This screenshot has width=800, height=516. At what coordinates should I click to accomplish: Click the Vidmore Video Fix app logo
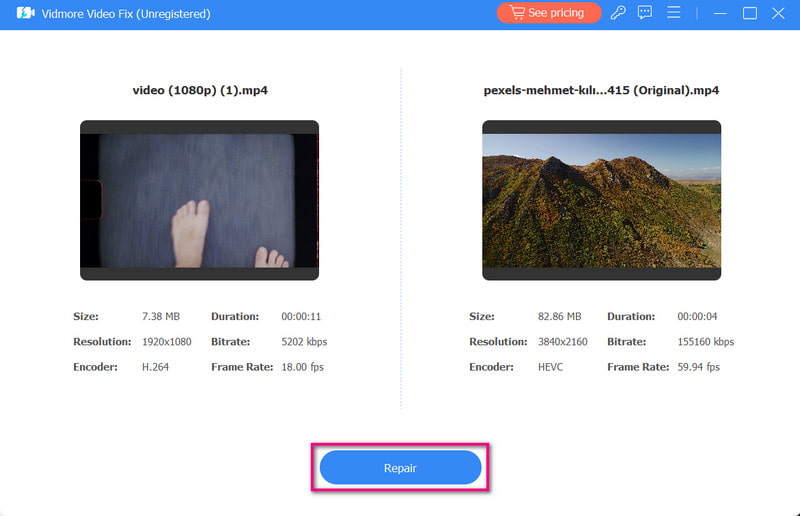coord(25,14)
